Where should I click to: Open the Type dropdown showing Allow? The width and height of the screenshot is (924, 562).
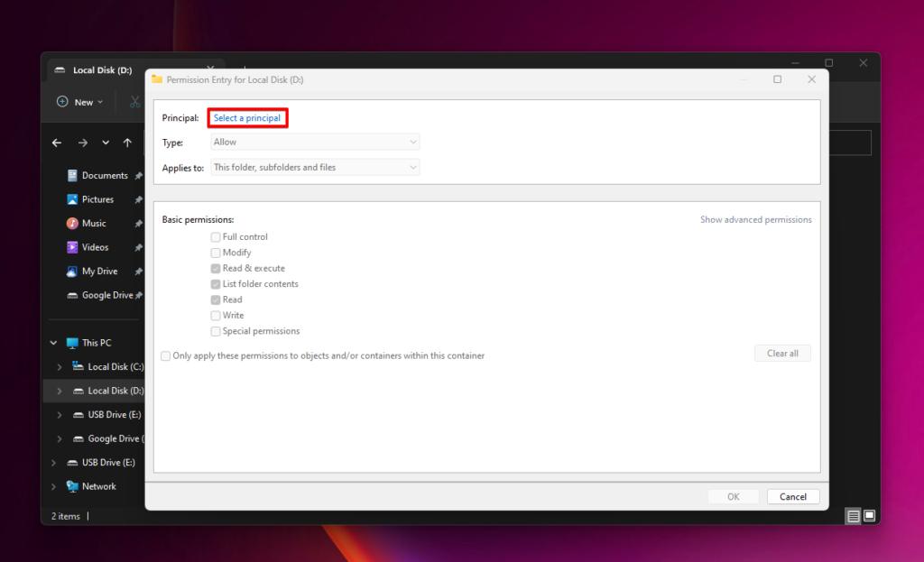coord(314,142)
